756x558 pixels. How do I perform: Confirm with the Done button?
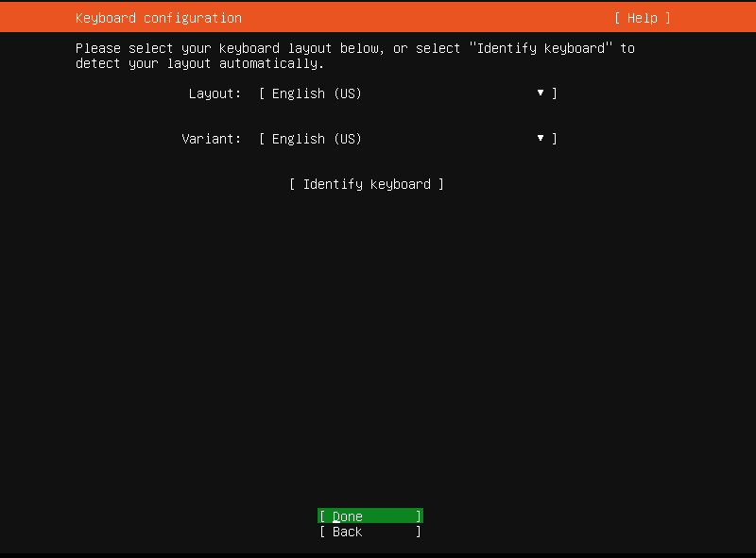370,516
